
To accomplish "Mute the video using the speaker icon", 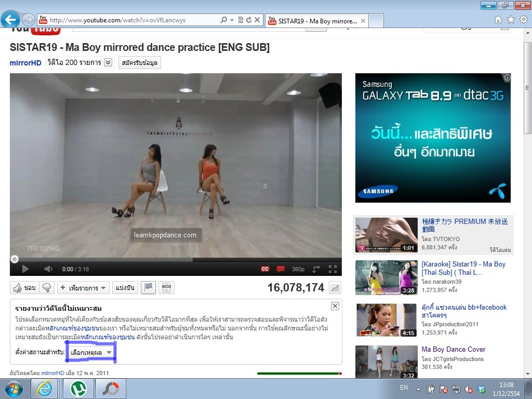I will (x=48, y=269).
